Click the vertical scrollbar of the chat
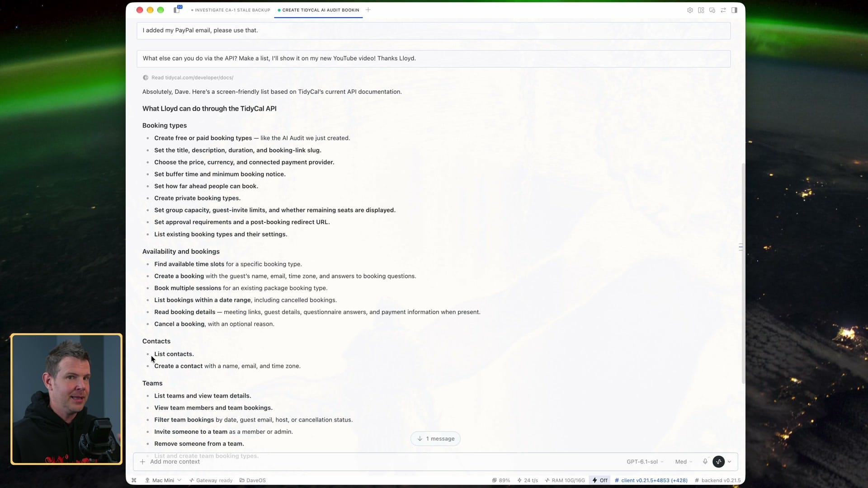Image resolution: width=868 pixels, height=488 pixels. click(x=743, y=273)
